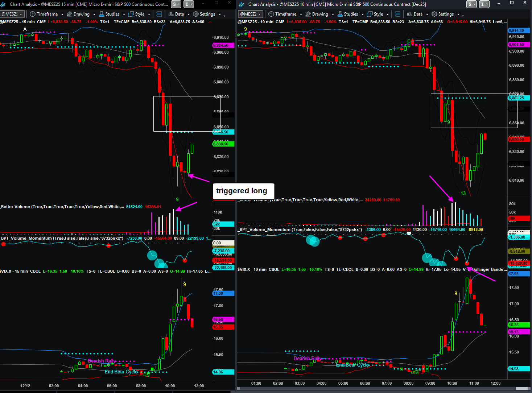Expand toolbar overflow arrow after left Settings

click(224, 15)
